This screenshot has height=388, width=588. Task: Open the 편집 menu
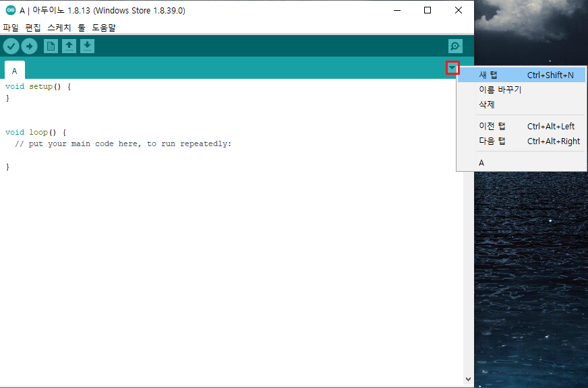point(33,28)
